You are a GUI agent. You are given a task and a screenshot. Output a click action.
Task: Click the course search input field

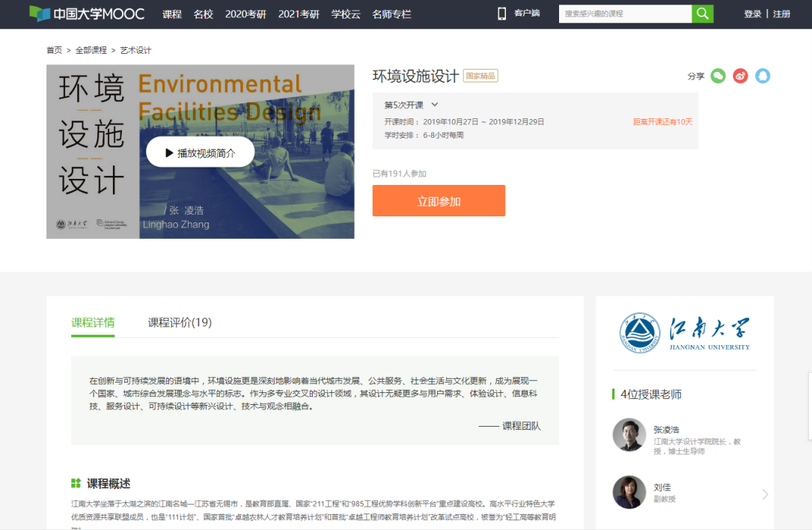[624, 13]
